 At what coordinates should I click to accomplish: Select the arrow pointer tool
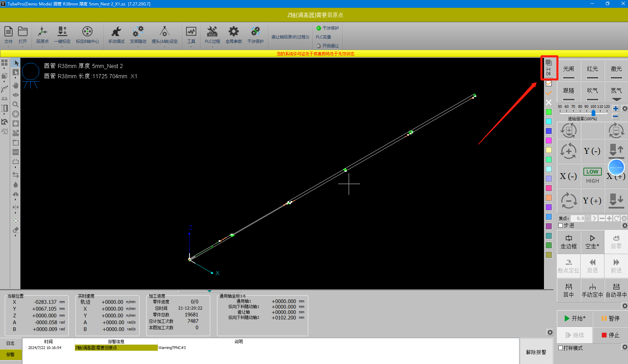pyautogui.click(x=16, y=63)
